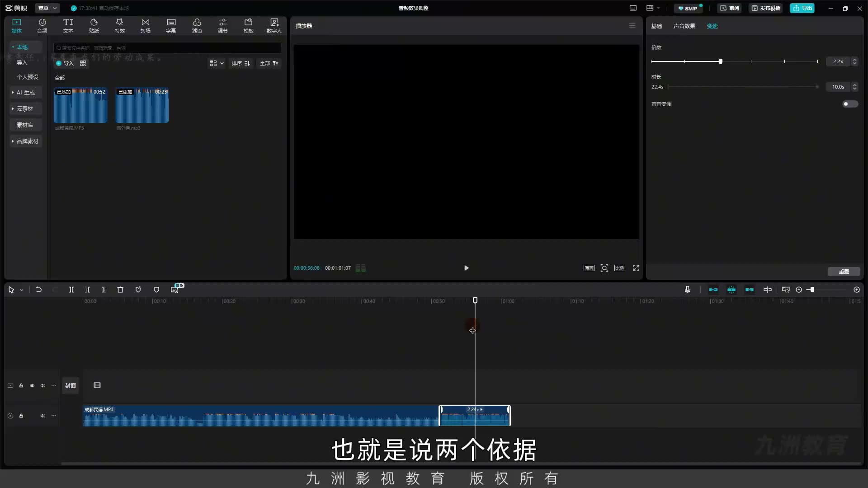
Task: Open the 音频 (Audio) panel
Action: pos(42,26)
